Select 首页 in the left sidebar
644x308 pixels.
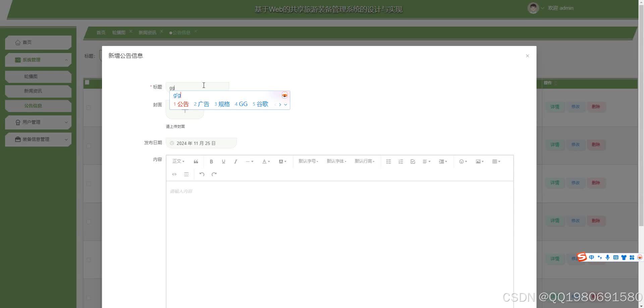pyautogui.click(x=38, y=42)
